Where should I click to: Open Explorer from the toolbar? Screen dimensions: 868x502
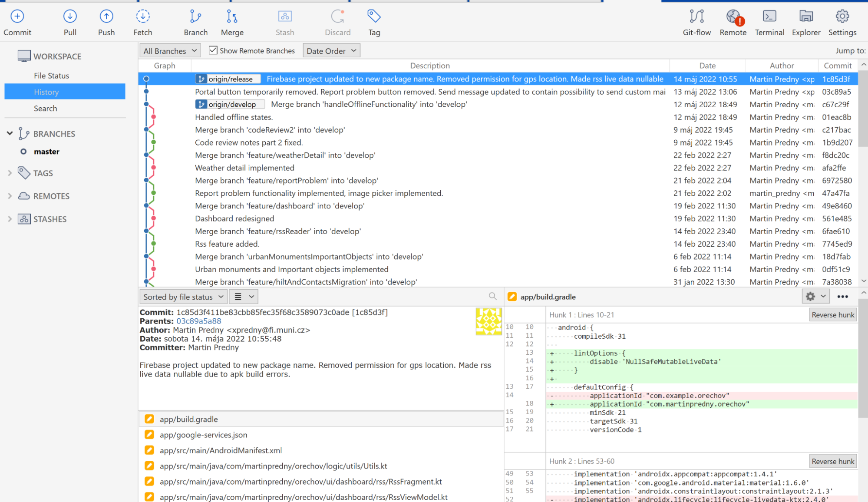pos(806,23)
